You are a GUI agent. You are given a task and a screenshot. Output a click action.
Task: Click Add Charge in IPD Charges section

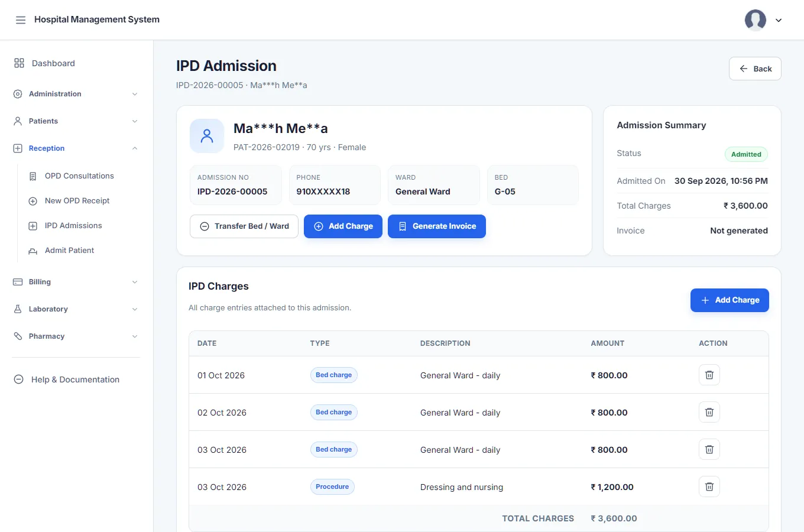730,300
